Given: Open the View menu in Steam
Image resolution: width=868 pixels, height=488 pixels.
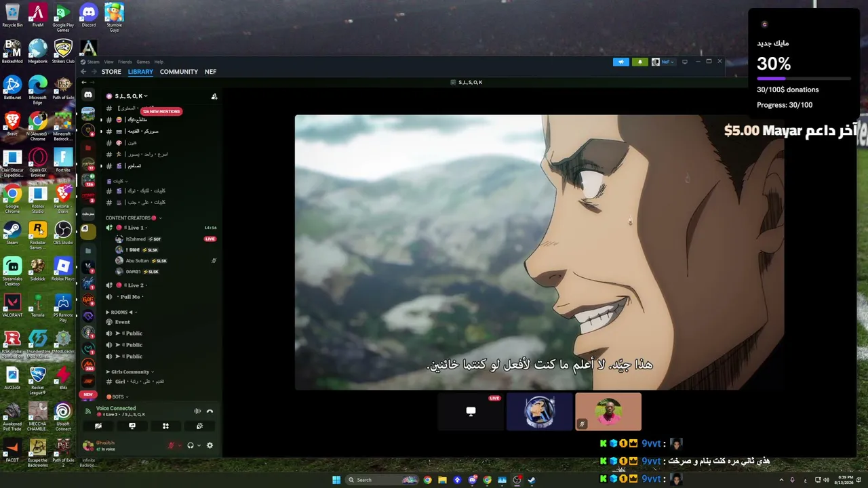Looking at the screenshot, I should click(x=108, y=62).
